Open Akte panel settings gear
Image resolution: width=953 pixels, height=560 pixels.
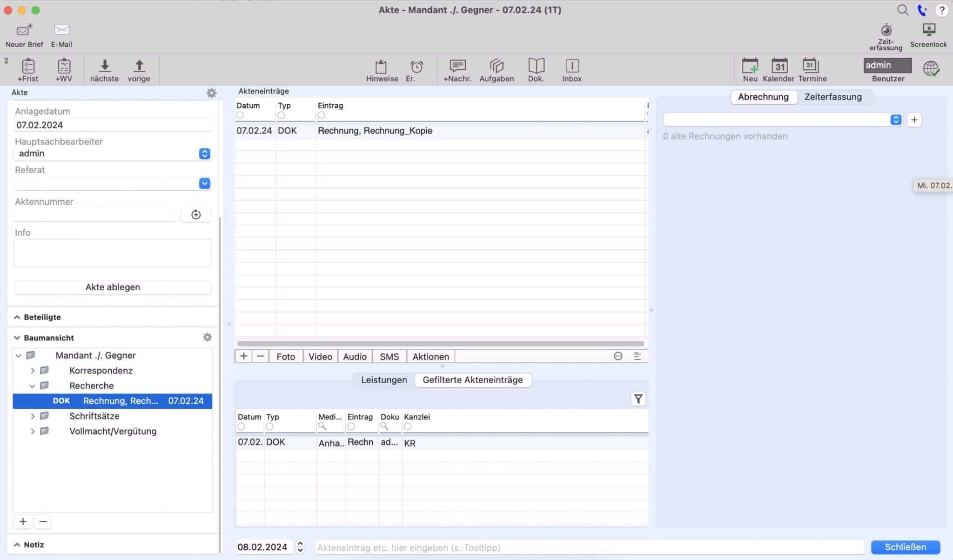pyautogui.click(x=211, y=93)
